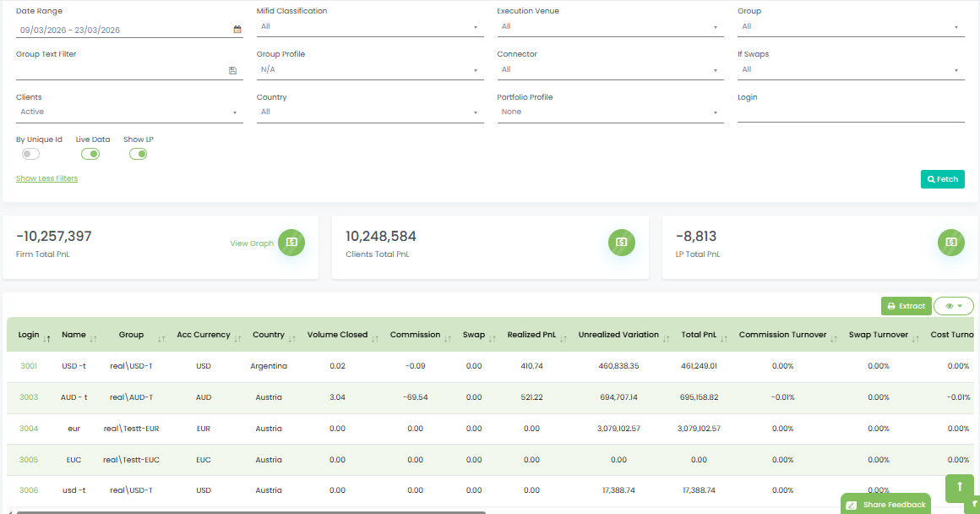Click the save icon in Group Text Filter
Viewport: 980px width, 514px height.
(x=232, y=70)
